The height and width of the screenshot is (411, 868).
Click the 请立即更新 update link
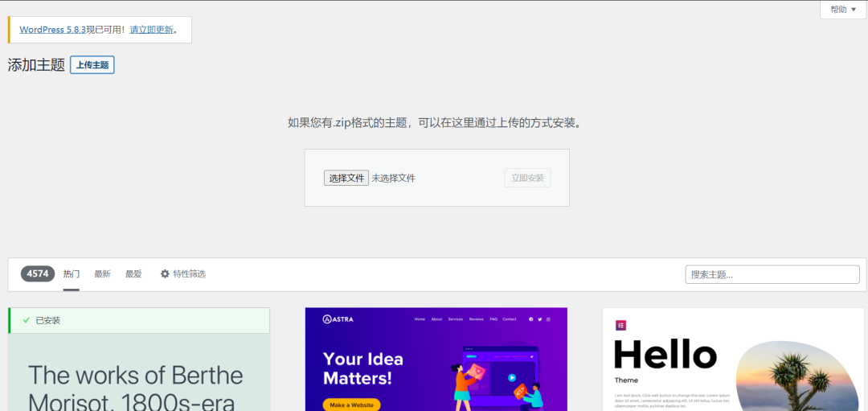pyautogui.click(x=152, y=30)
